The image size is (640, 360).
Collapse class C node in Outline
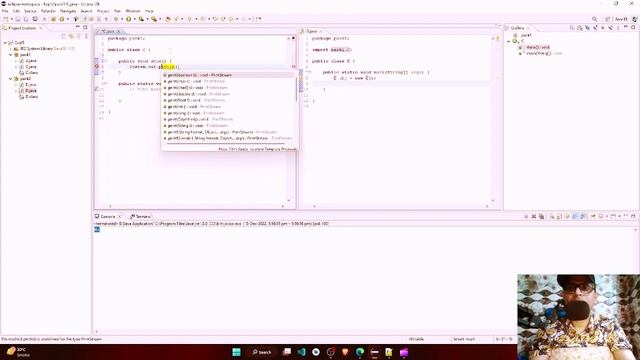click(509, 41)
